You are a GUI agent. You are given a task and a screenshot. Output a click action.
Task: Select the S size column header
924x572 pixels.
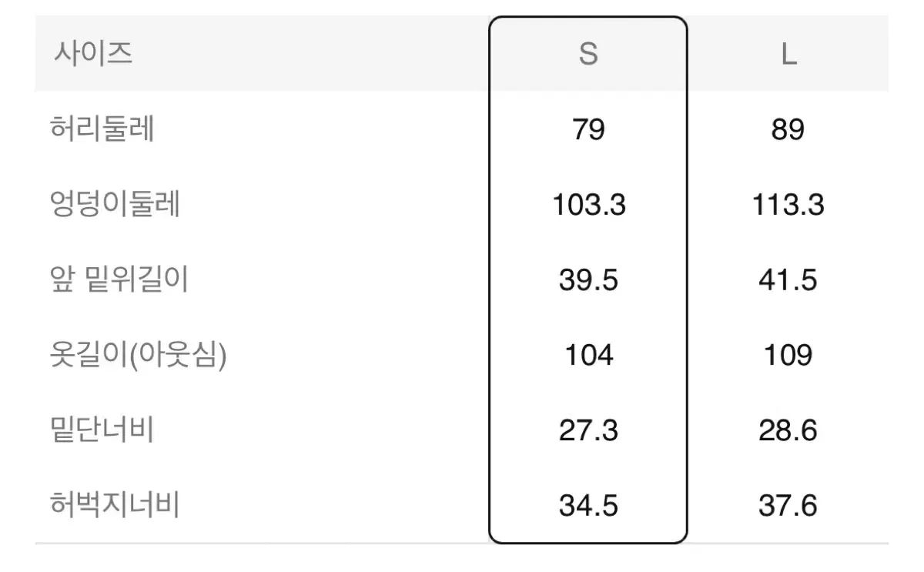click(x=588, y=54)
